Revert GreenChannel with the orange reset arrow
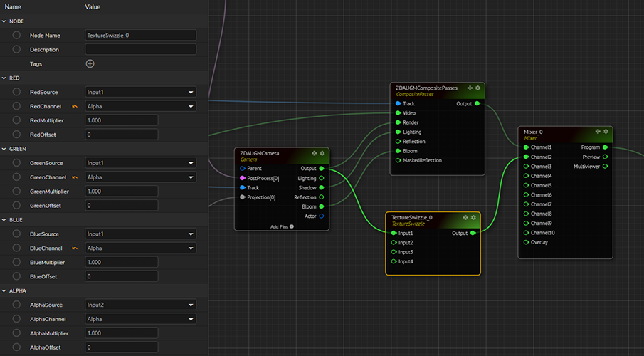 point(74,177)
